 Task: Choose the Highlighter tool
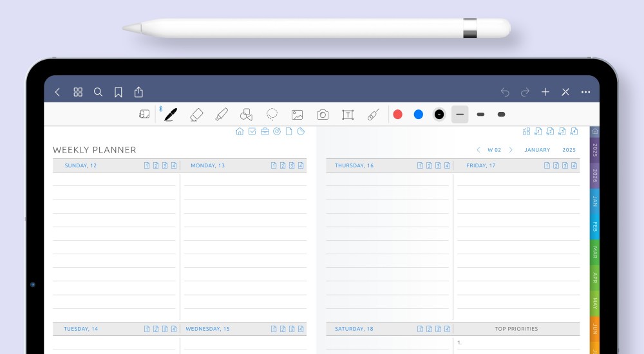(222, 115)
